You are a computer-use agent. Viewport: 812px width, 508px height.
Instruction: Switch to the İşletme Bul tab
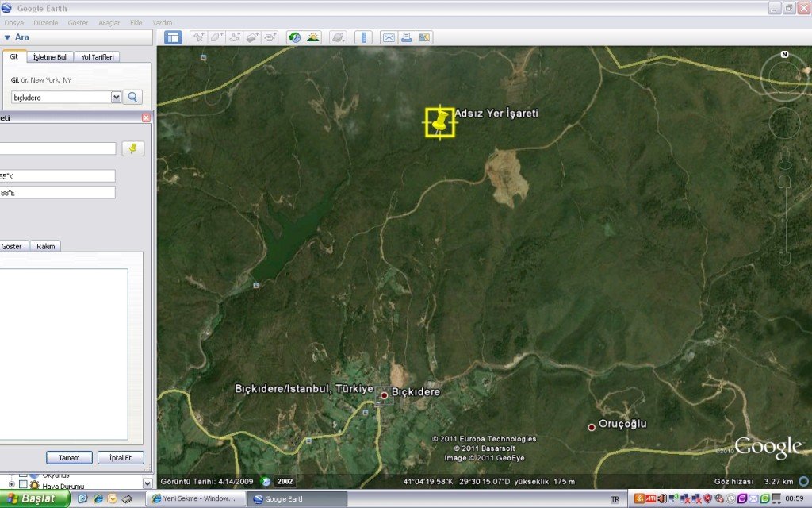(50, 57)
